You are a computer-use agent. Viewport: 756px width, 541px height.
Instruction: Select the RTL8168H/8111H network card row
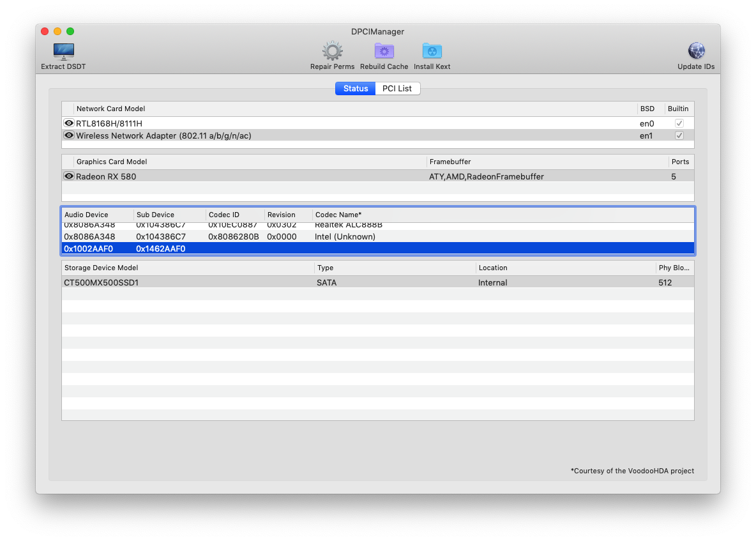click(378, 123)
